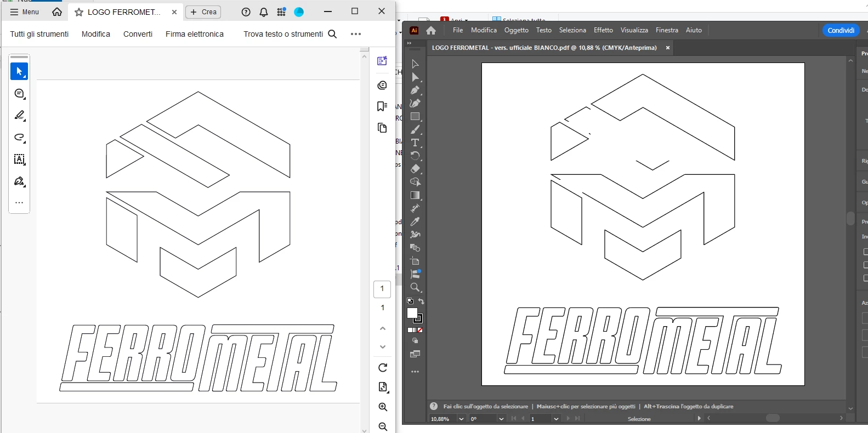The height and width of the screenshot is (433, 868).
Task: Select the Artboard tool in Illustrator
Action: 415,261
